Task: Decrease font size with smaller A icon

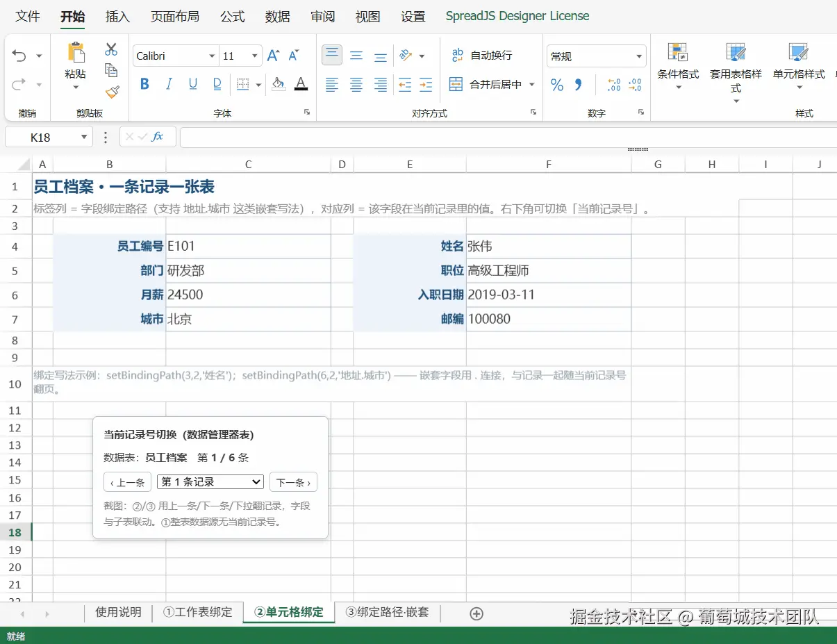Action: pos(294,56)
